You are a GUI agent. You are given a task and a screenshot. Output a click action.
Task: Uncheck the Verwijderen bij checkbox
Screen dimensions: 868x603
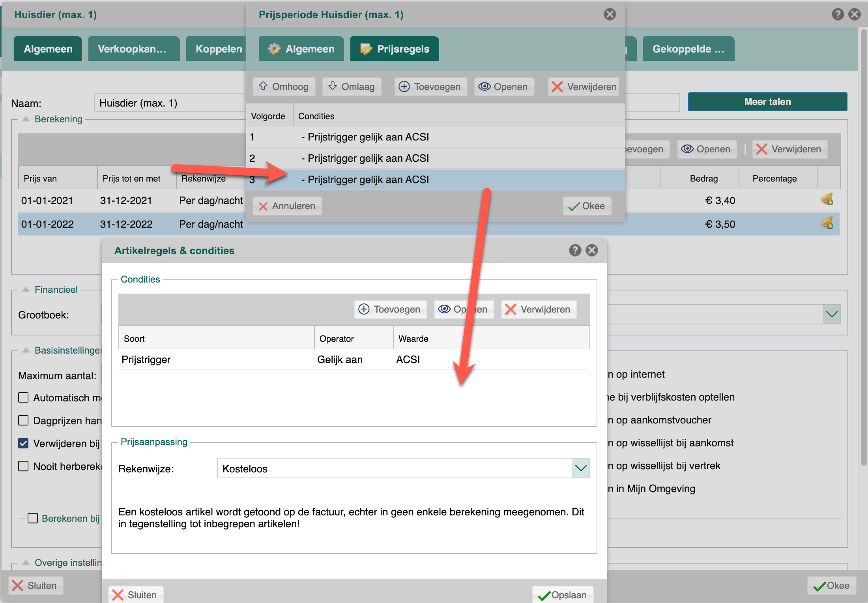pyautogui.click(x=24, y=443)
